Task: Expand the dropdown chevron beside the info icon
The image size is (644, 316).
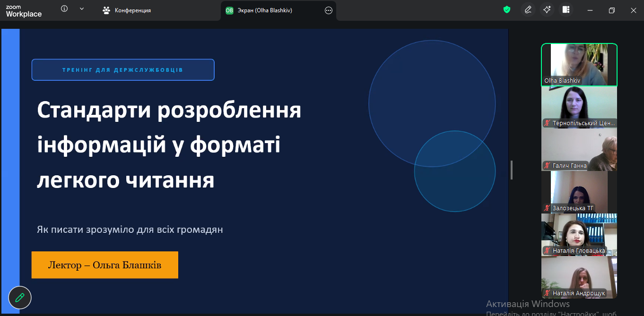Action: click(x=82, y=9)
